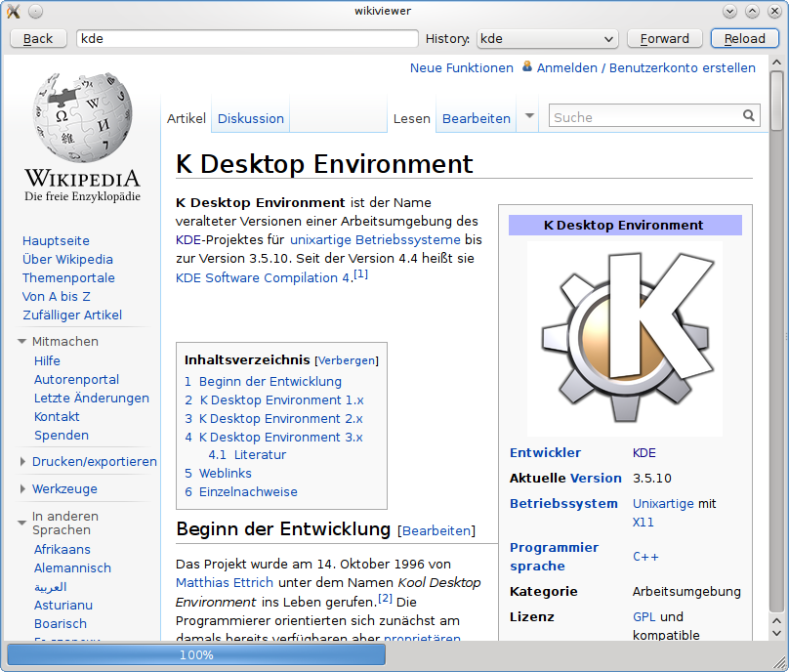Switch to the Arabic language version
This screenshot has height=672, width=789.
click(51, 587)
